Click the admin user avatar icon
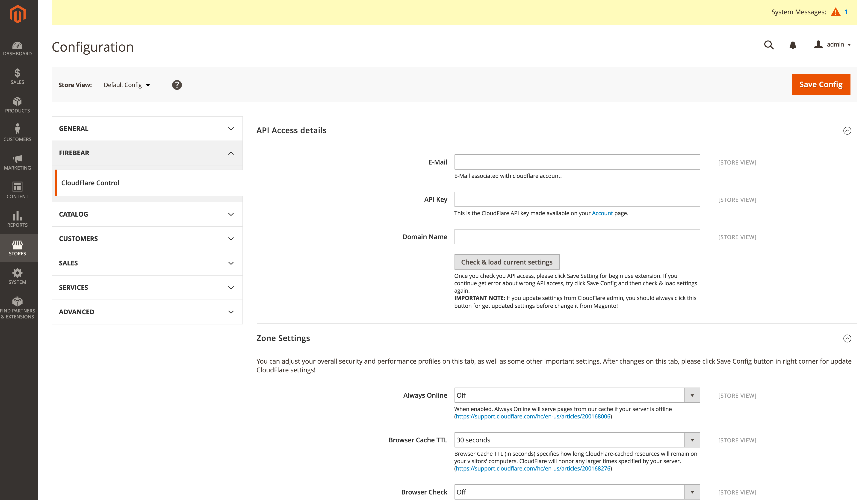This screenshot has width=868, height=500. [x=818, y=44]
